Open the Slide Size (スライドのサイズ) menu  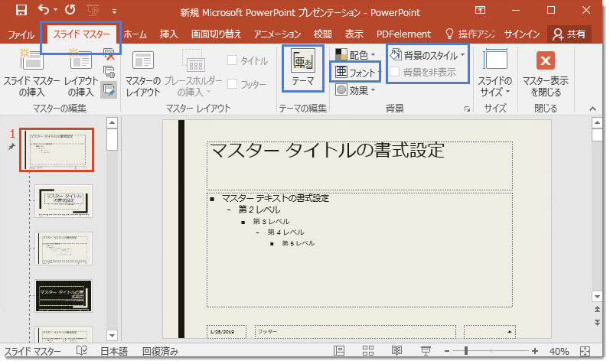pos(494,74)
